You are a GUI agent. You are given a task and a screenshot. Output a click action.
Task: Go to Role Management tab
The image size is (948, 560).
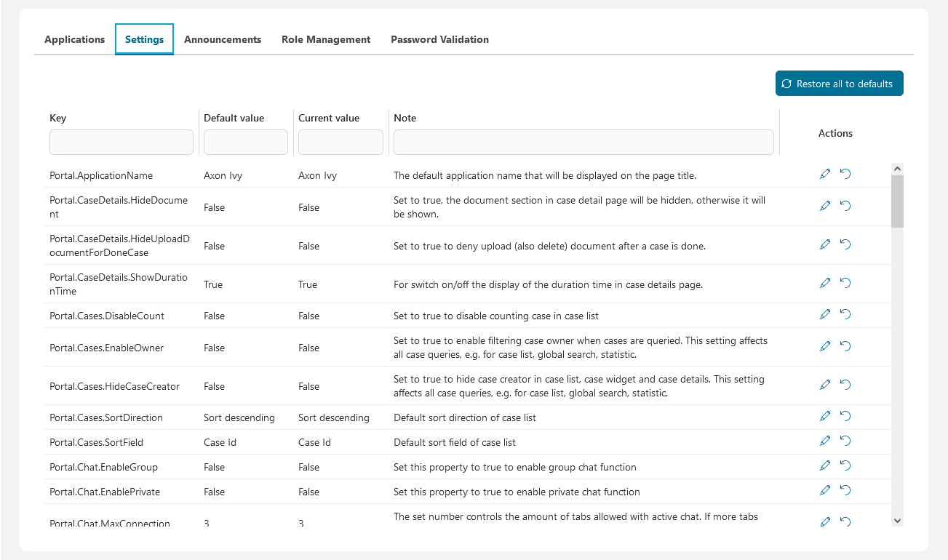tap(326, 40)
